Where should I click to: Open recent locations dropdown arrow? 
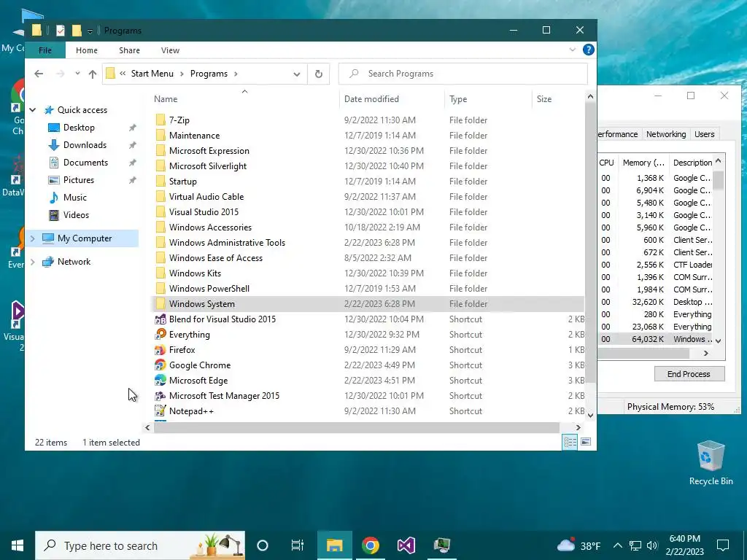(x=77, y=74)
